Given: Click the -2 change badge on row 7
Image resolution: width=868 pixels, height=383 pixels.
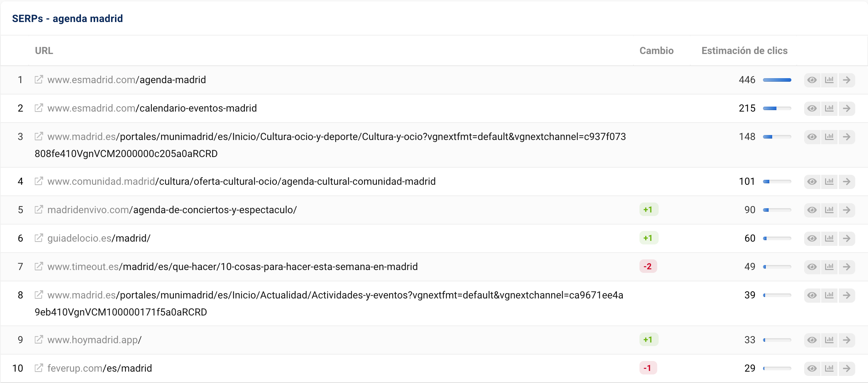Looking at the screenshot, I should 648,266.
